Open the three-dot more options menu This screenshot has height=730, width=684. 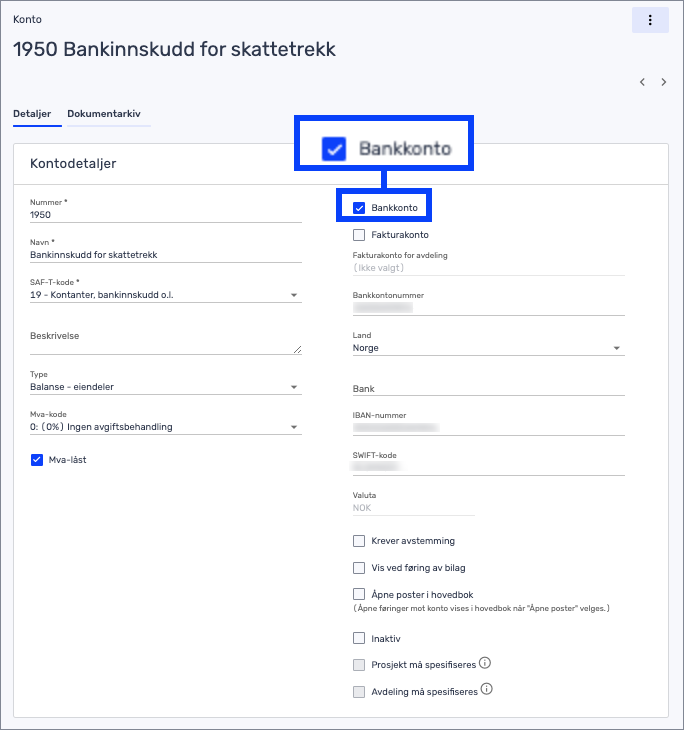650,20
